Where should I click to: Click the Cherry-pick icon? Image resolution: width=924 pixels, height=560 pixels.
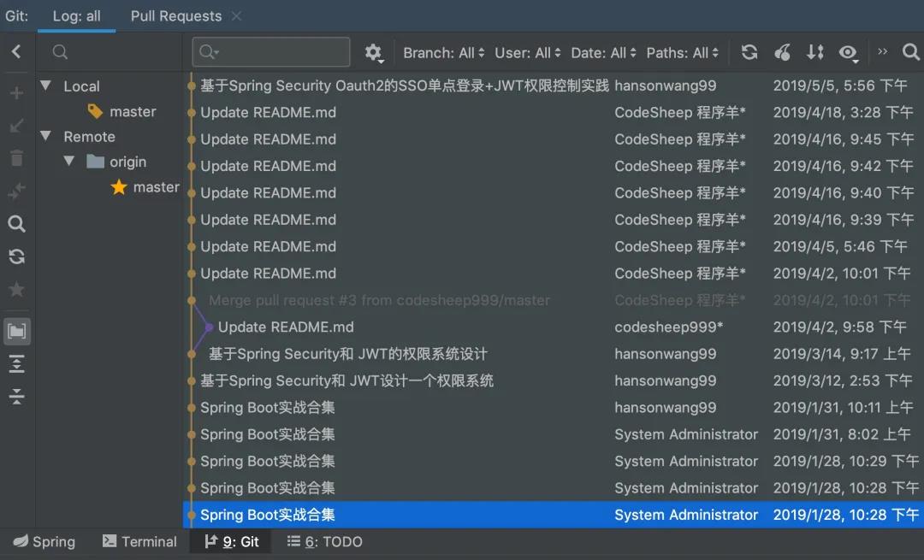click(x=782, y=52)
